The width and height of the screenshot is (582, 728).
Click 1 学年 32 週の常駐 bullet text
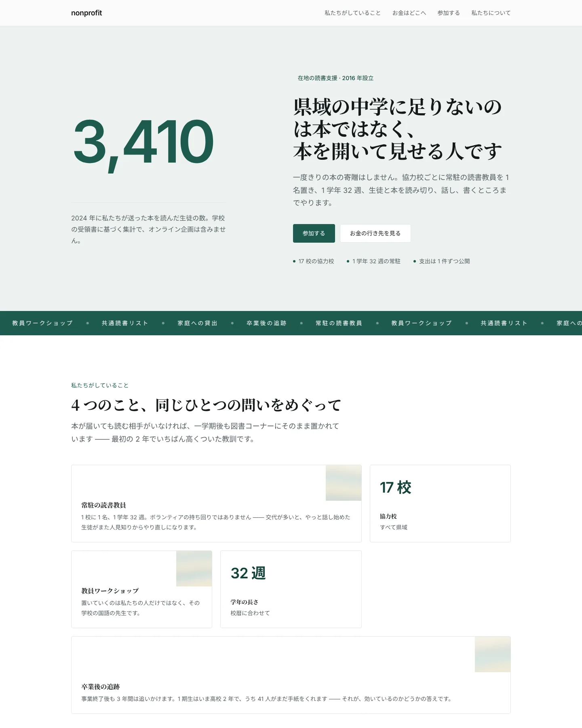376,261
